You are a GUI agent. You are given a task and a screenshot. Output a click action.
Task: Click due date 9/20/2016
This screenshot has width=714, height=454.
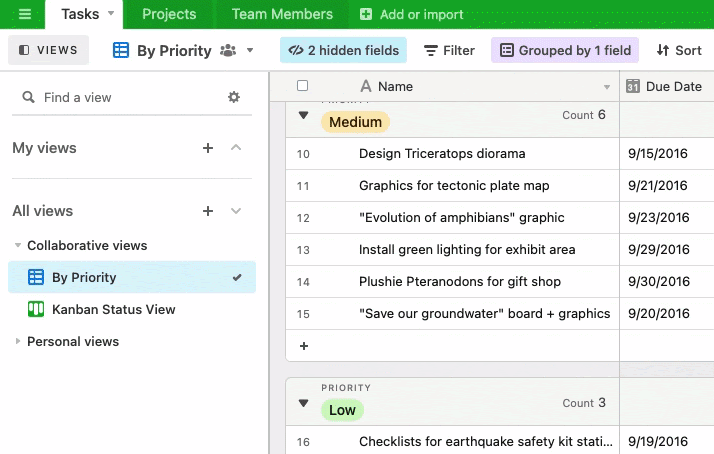coord(658,314)
